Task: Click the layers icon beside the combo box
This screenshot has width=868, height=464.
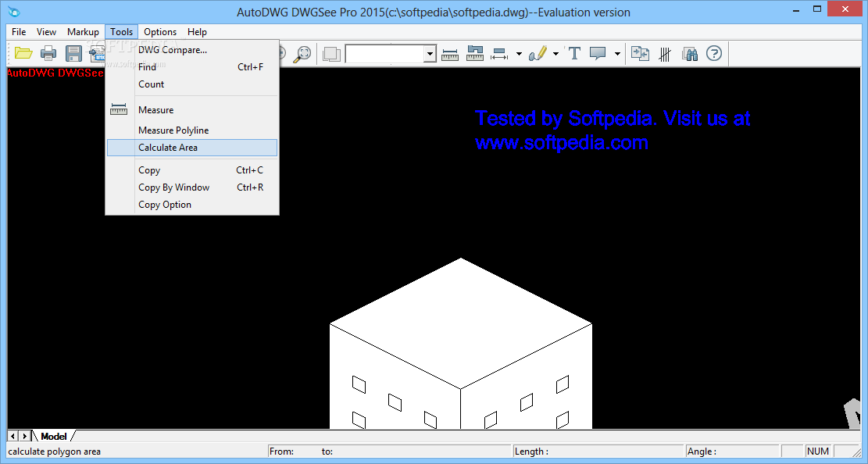Action: tap(331, 54)
